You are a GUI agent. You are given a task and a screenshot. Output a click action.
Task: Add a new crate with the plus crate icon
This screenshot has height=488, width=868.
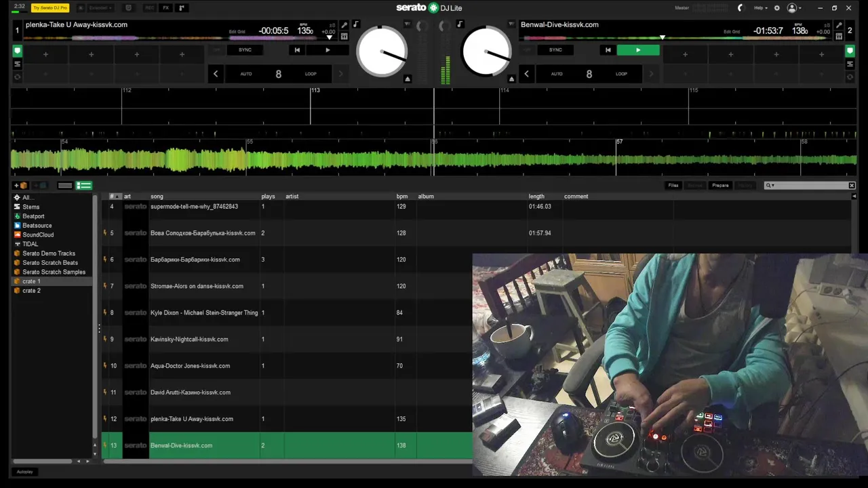pos(21,185)
